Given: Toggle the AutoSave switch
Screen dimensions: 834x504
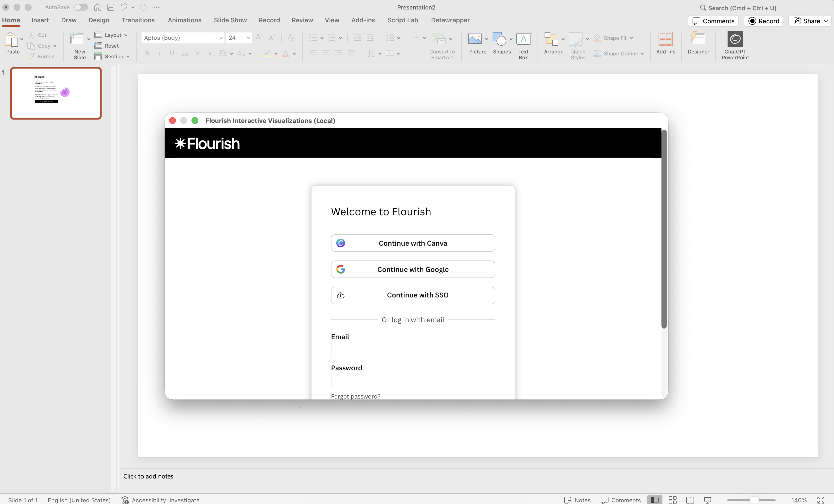Looking at the screenshot, I should pos(81,7).
